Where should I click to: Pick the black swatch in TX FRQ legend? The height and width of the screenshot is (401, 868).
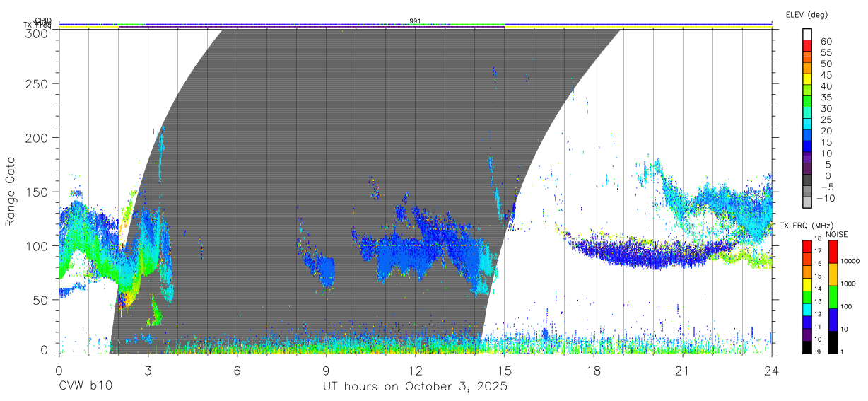pyautogui.click(x=807, y=347)
